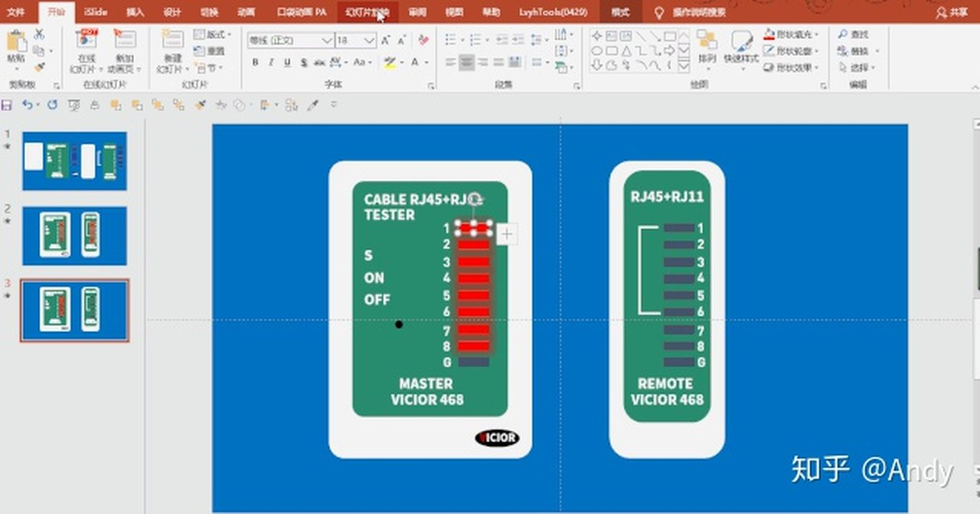The image size is (980, 514).
Task: Open the Shape Effects dropdown
Action: pos(792,67)
